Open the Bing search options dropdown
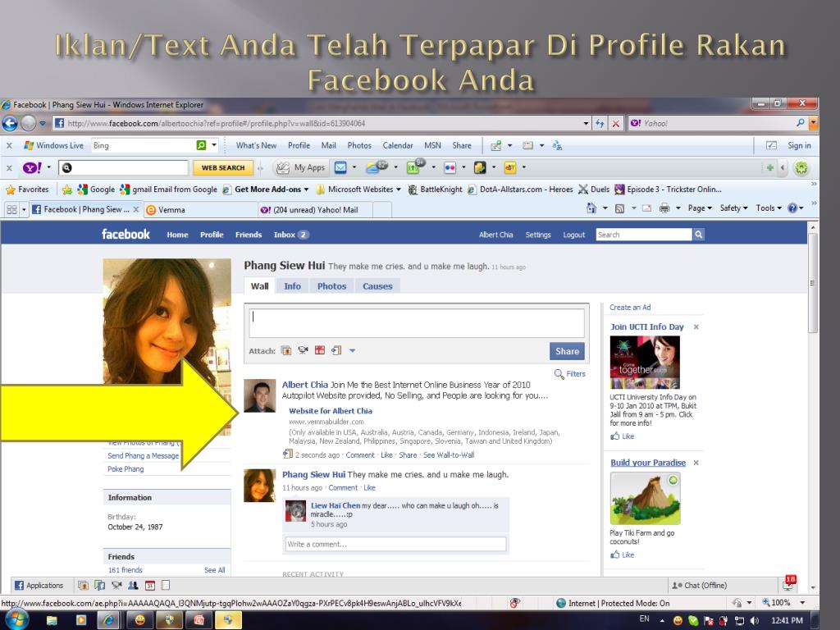The image size is (840, 630). pos(214,144)
